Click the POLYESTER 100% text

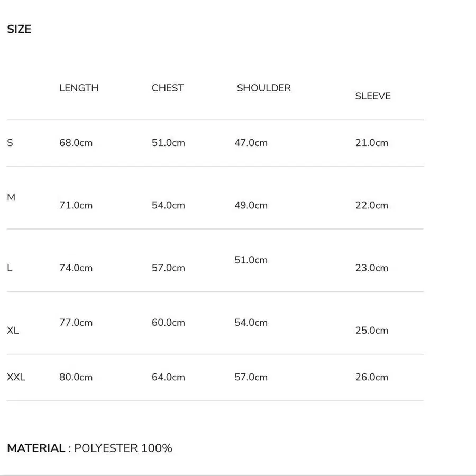[x=123, y=448]
